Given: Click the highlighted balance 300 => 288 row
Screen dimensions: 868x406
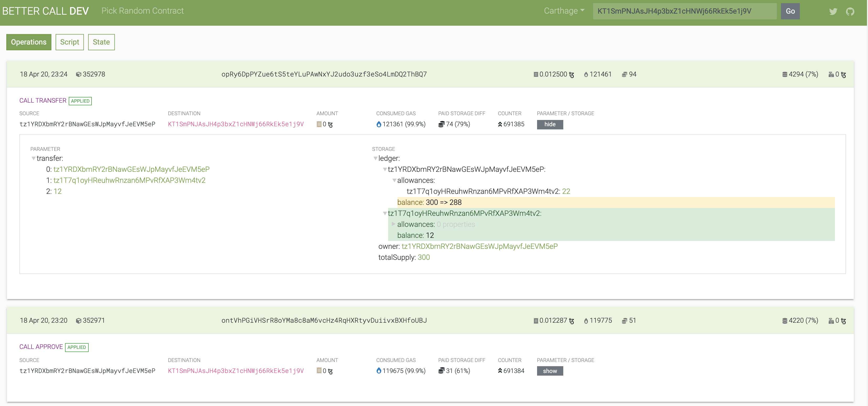Looking at the screenshot, I should [616, 202].
